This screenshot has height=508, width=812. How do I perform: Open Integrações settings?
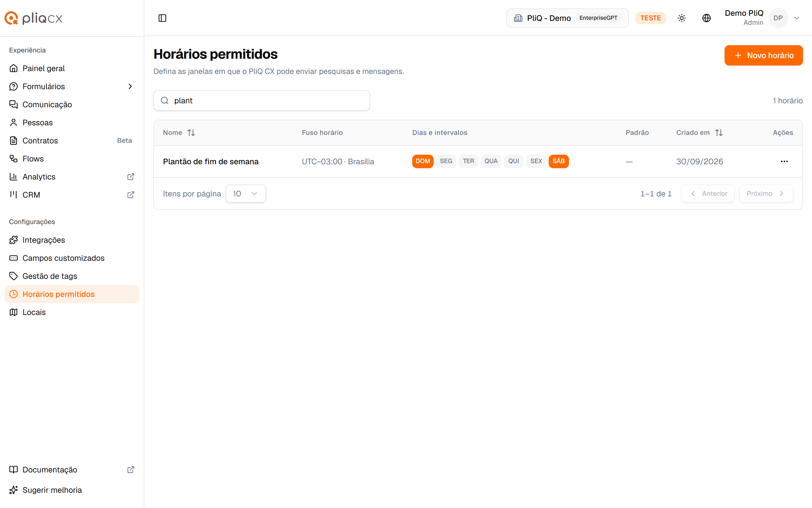[72, 240]
